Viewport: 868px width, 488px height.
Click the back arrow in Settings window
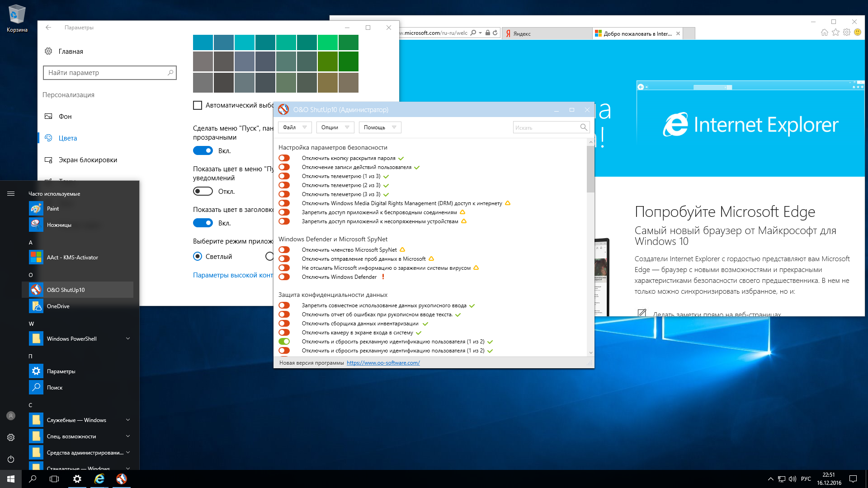[x=48, y=28]
